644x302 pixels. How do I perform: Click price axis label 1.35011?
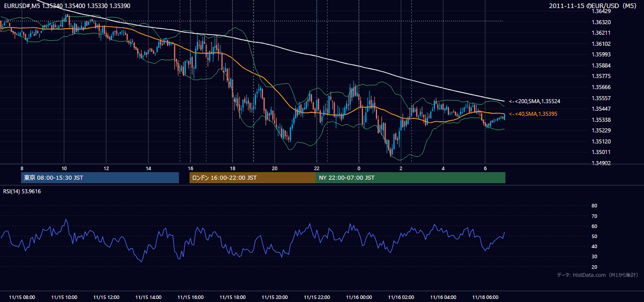(601, 152)
